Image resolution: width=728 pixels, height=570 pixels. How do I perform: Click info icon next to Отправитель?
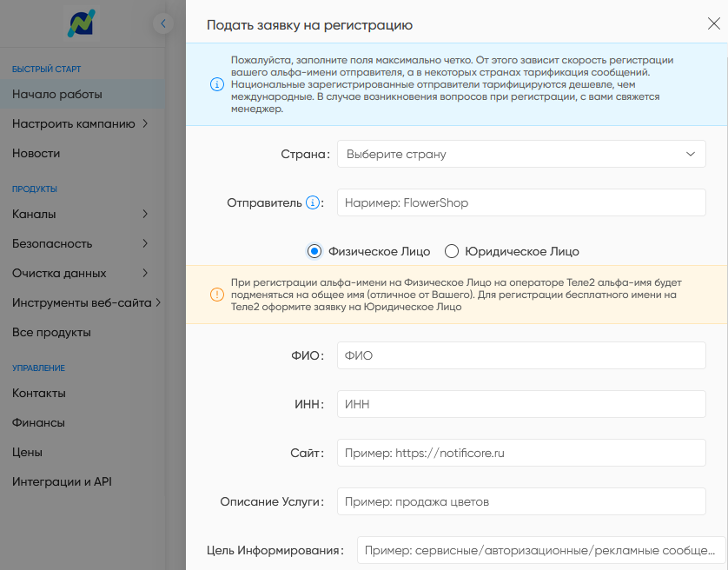point(313,202)
